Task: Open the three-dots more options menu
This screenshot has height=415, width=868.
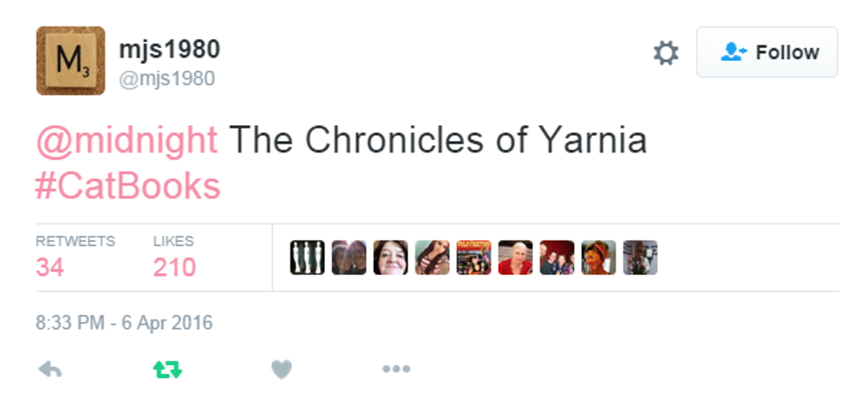Action: pos(396,370)
